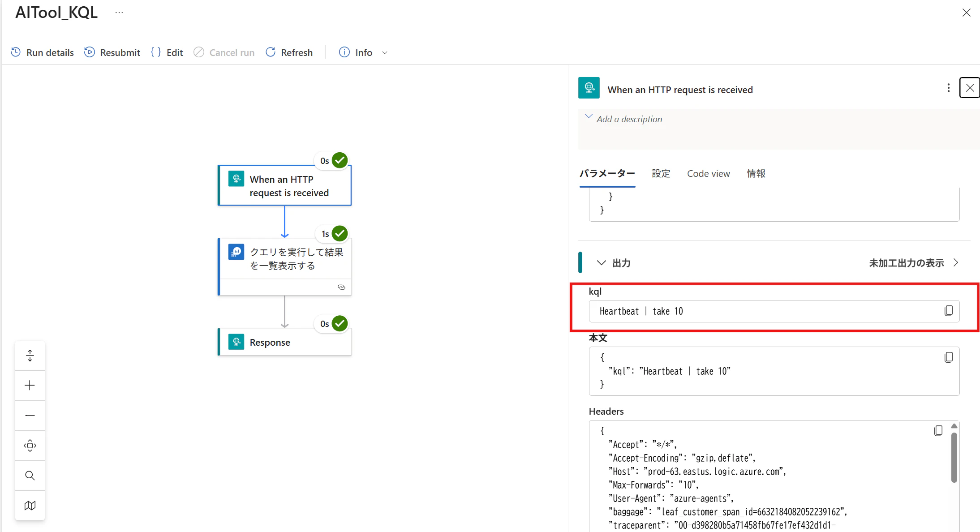This screenshot has width=980, height=532.
Task: Click Refresh in the toolbar
Action: click(x=289, y=53)
